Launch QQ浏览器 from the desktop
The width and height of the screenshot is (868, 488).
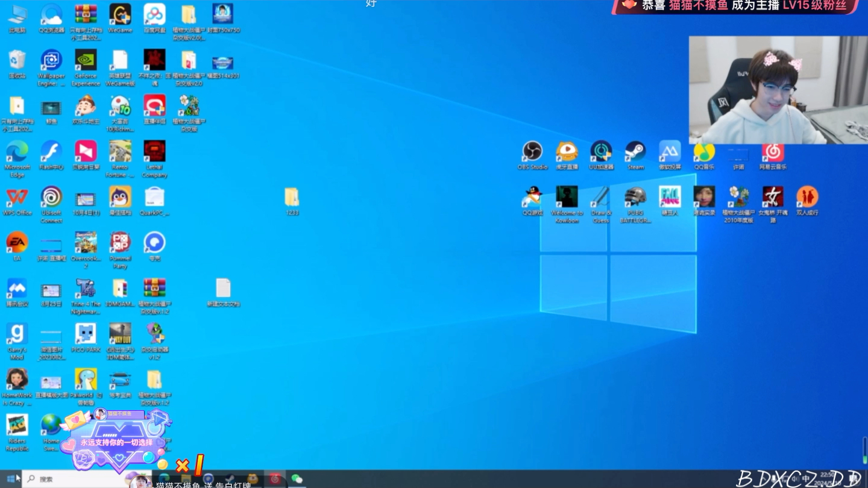(x=51, y=19)
